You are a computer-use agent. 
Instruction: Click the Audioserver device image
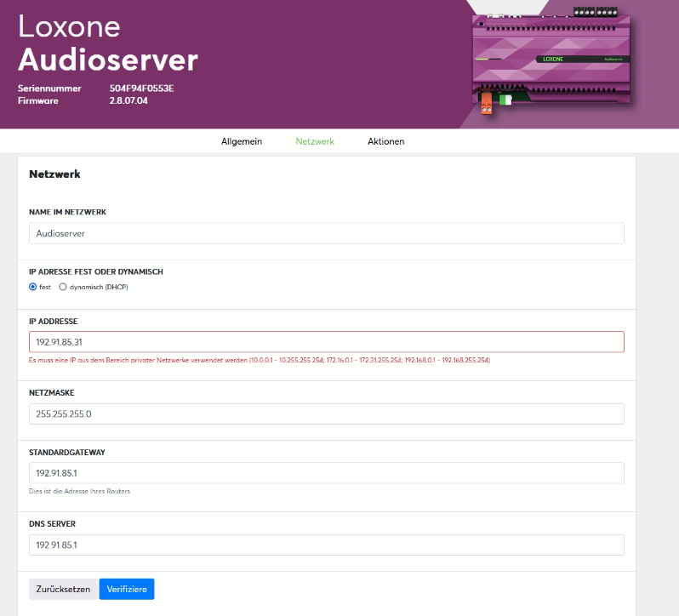pos(551,60)
